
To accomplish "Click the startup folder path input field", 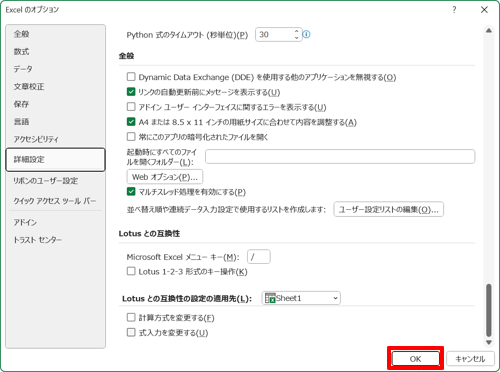I will click(x=340, y=157).
